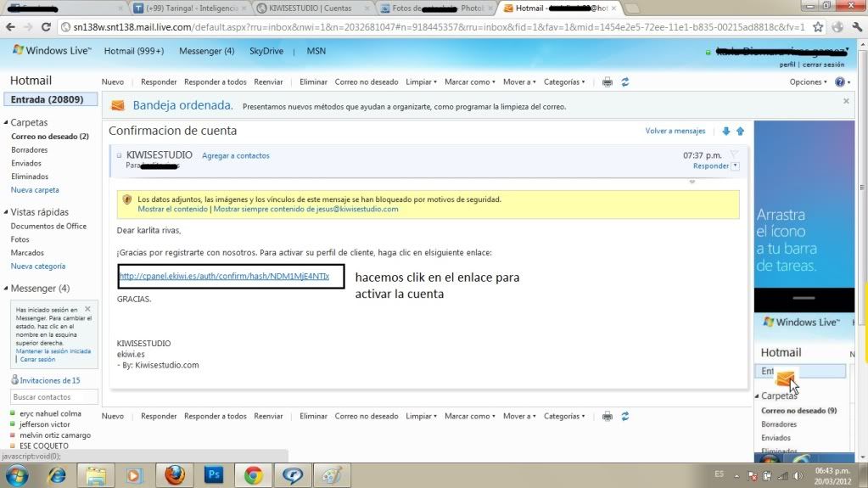Open the Limpiar dropdown in top toolbar
This screenshot has width=868, height=488.
(421, 82)
